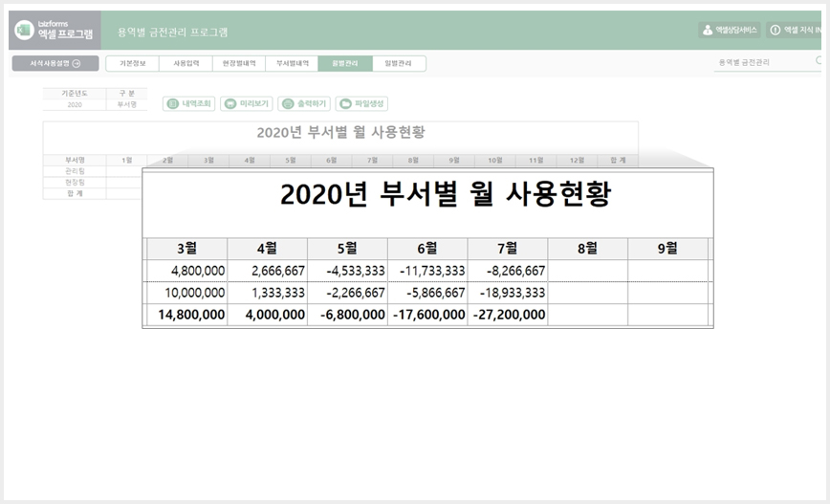Image resolution: width=830 pixels, height=504 pixels.
Task: Click the 미리보기 preview icon
Action: point(230,103)
